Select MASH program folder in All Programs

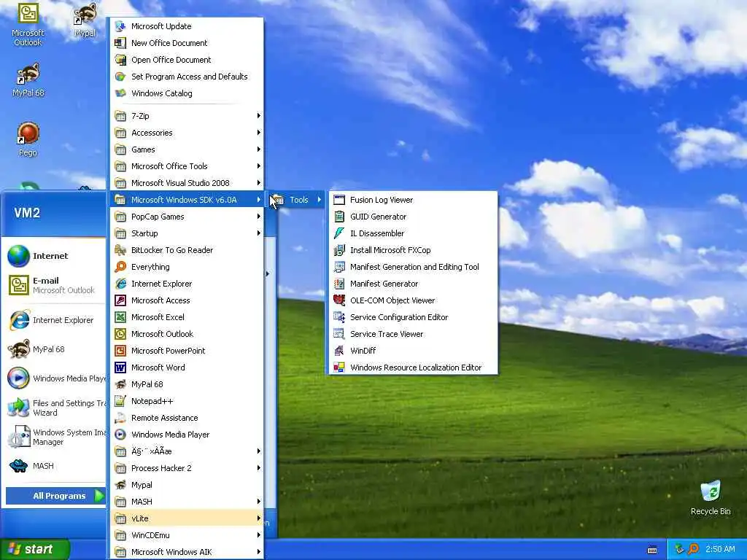coord(187,502)
